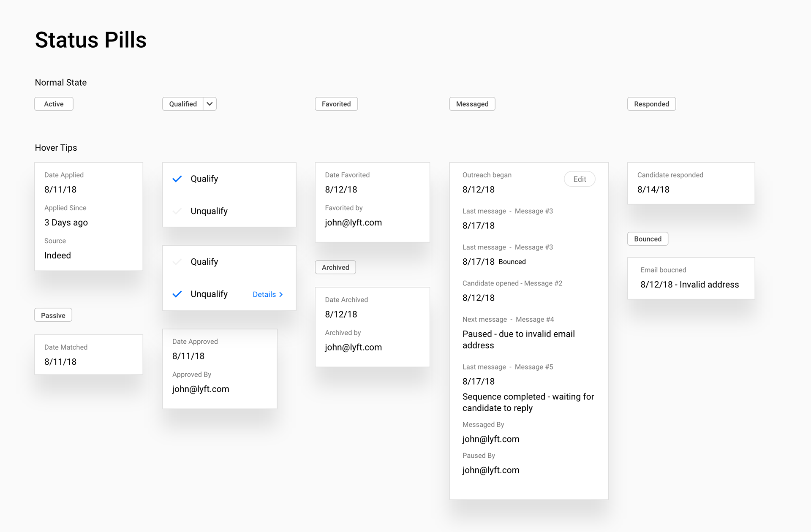Click the 'Indeed' source value
This screenshot has width=811, height=532.
coord(57,255)
